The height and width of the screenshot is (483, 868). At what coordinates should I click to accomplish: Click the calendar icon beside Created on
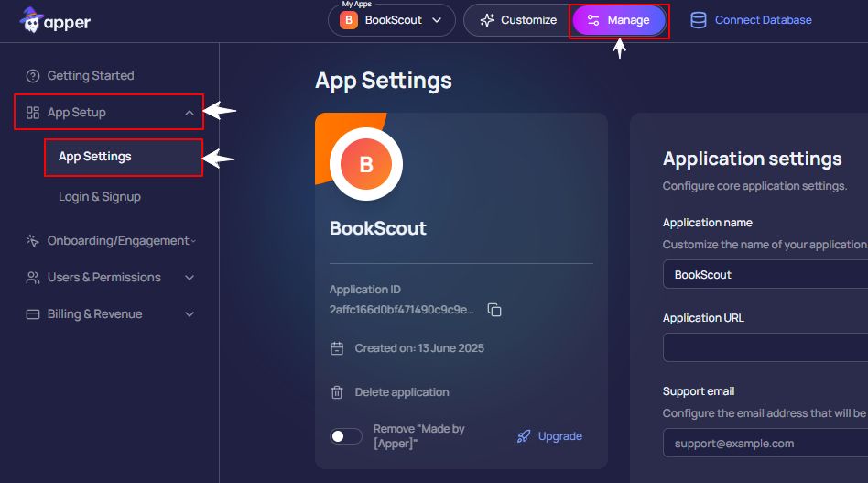337,348
